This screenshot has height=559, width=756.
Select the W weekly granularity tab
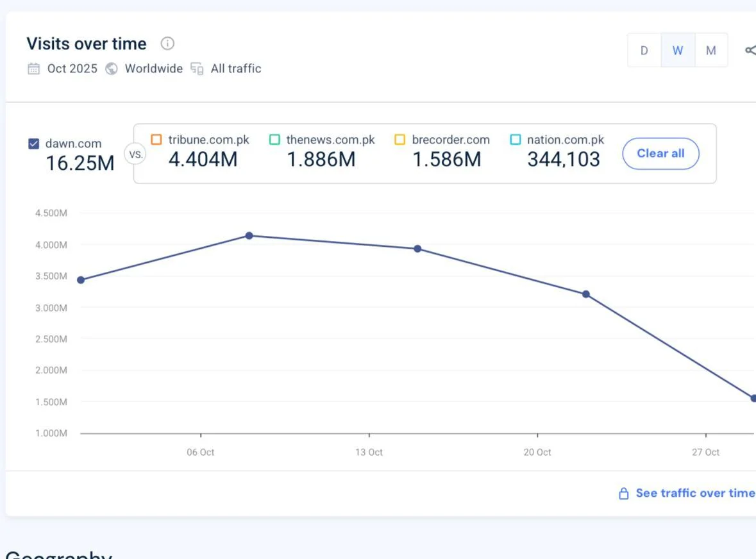pyautogui.click(x=678, y=51)
